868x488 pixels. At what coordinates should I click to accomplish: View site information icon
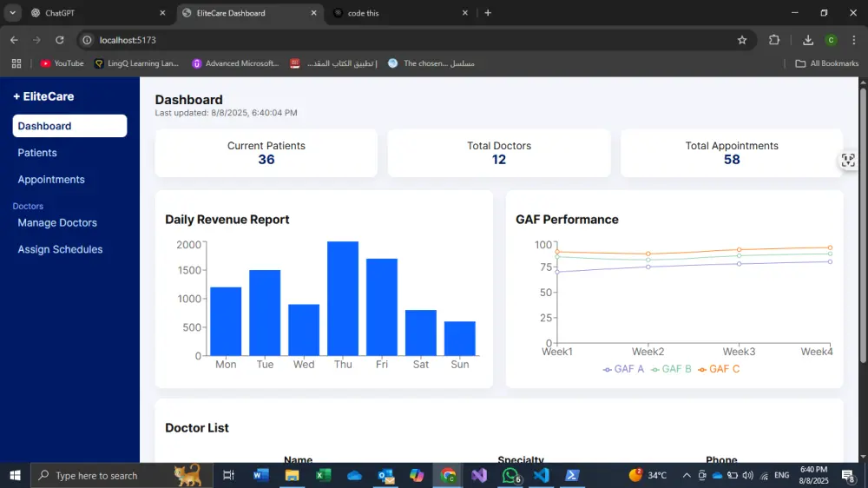pos(87,40)
